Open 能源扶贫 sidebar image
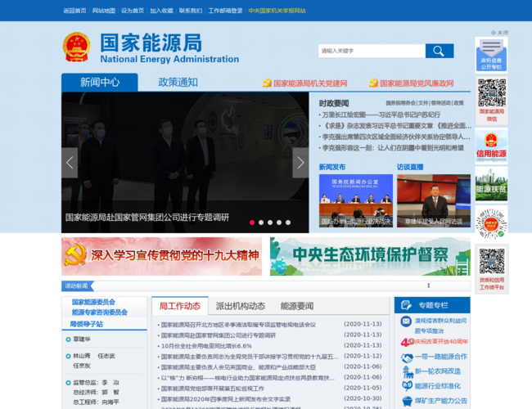 491,184
